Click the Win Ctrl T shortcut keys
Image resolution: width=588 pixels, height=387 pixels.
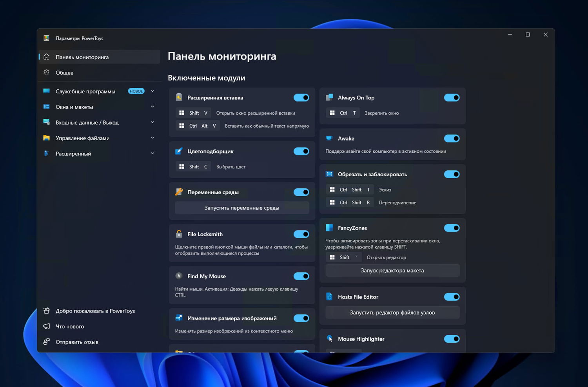pos(343,113)
